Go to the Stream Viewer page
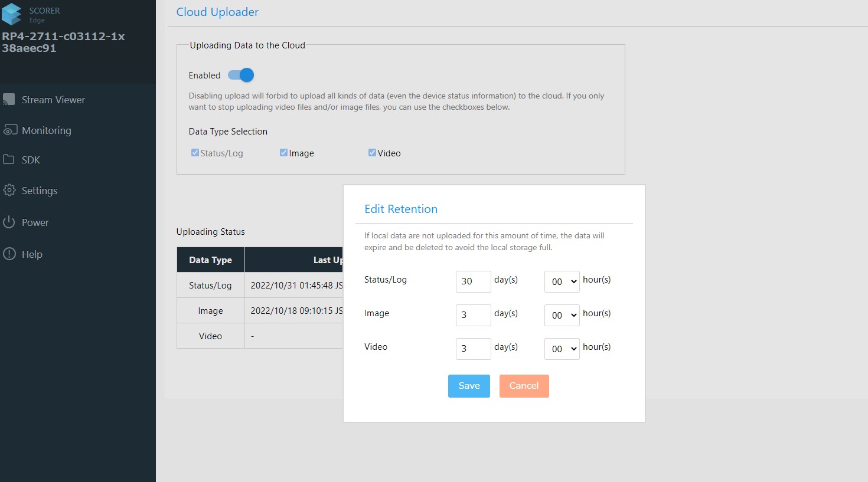 (x=53, y=100)
